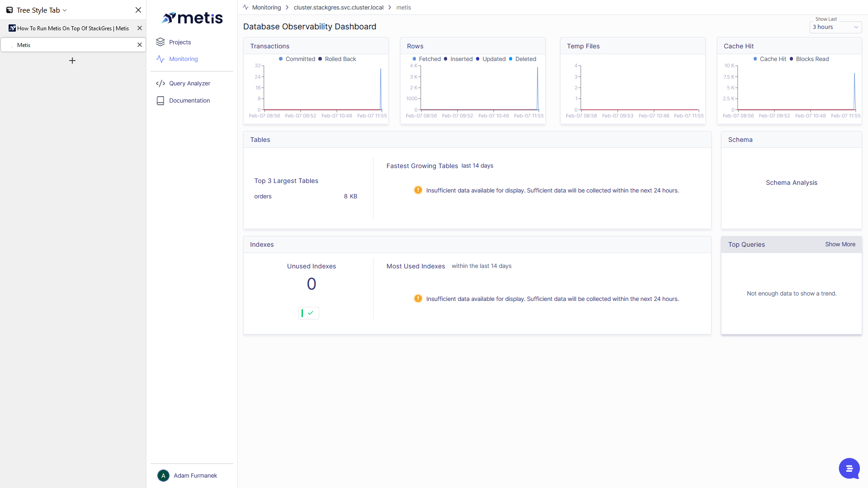This screenshot has width=868, height=488.
Task: Add a new tab with plus icon
Action: [72, 61]
